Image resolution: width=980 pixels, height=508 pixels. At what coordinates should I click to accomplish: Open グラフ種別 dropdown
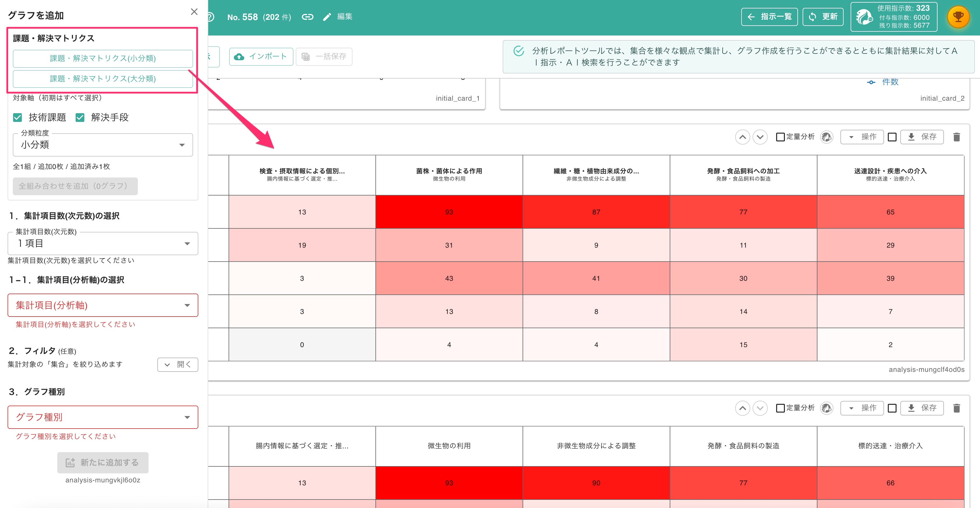[103, 417]
